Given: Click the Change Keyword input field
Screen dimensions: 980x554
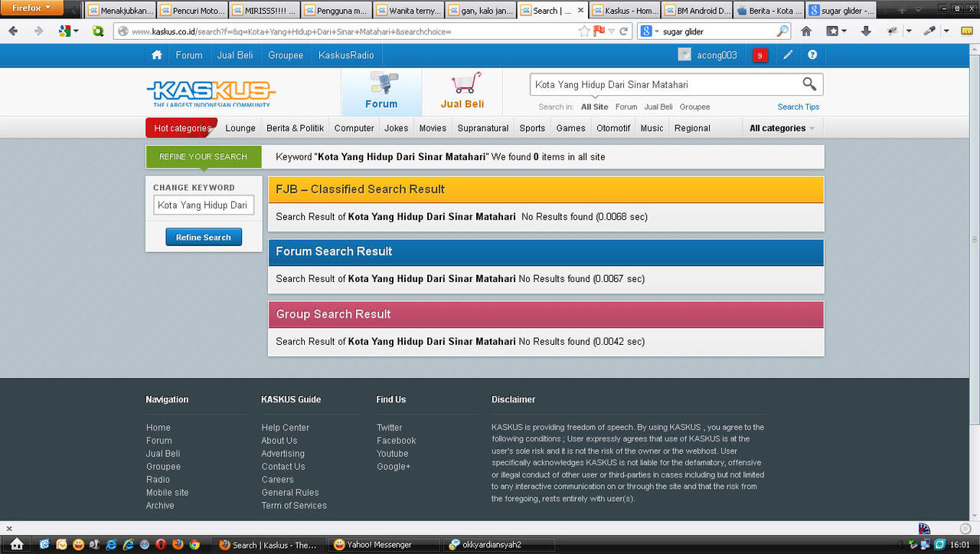Looking at the screenshot, I should pos(204,205).
